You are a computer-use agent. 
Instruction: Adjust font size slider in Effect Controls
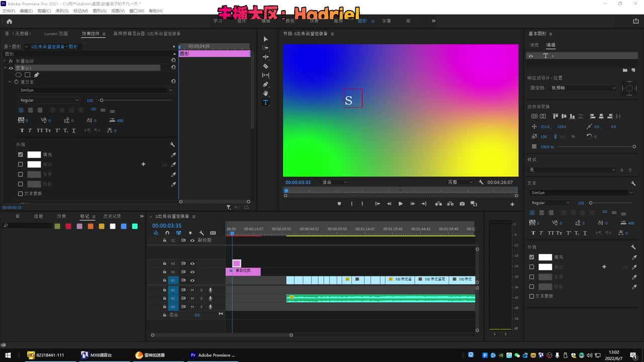(102, 101)
